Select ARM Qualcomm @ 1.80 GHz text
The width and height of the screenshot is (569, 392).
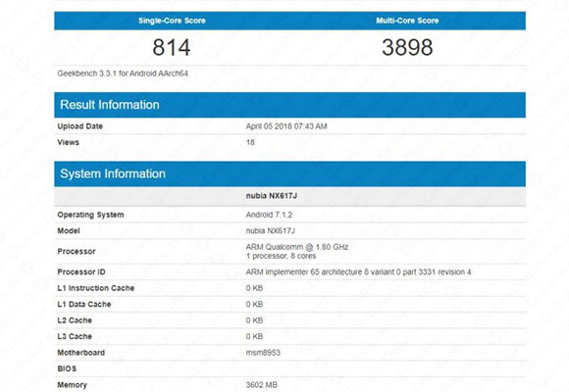click(x=297, y=247)
